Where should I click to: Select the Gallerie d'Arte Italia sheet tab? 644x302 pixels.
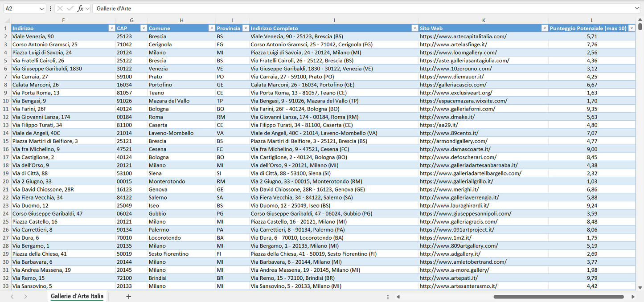(x=76, y=296)
